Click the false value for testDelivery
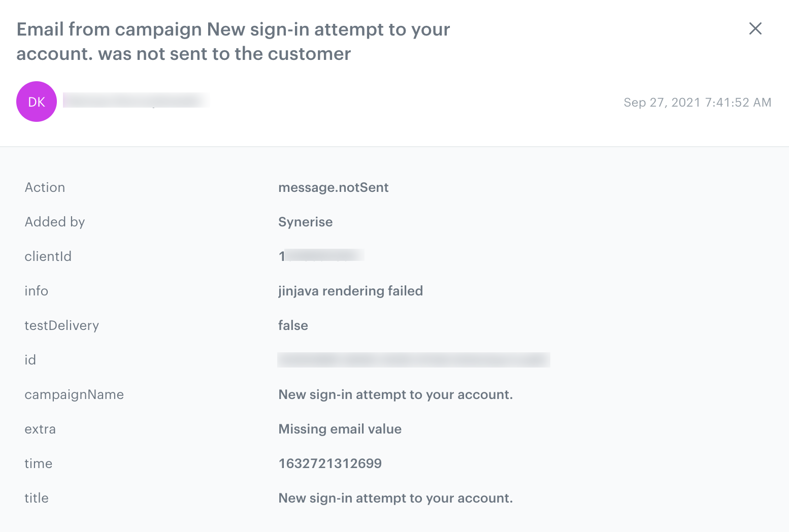789x532 pixels. coord(293,326)
